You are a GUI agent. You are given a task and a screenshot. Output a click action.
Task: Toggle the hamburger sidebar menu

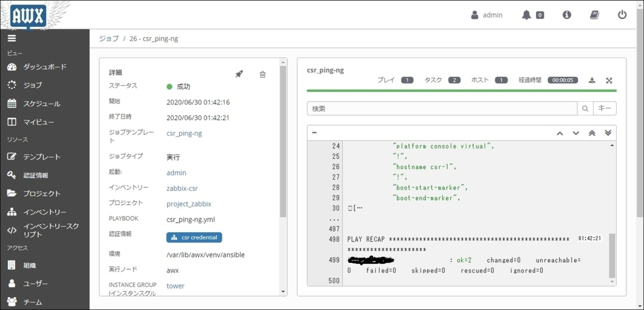pos(12,39)
